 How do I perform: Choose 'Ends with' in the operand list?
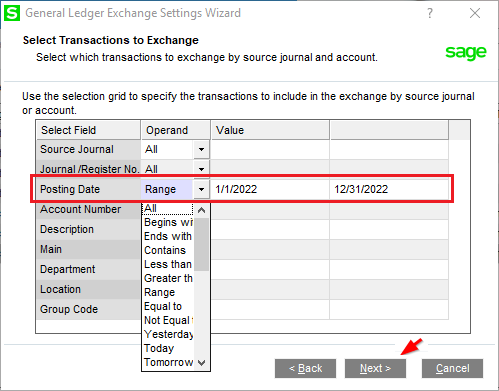168,236
